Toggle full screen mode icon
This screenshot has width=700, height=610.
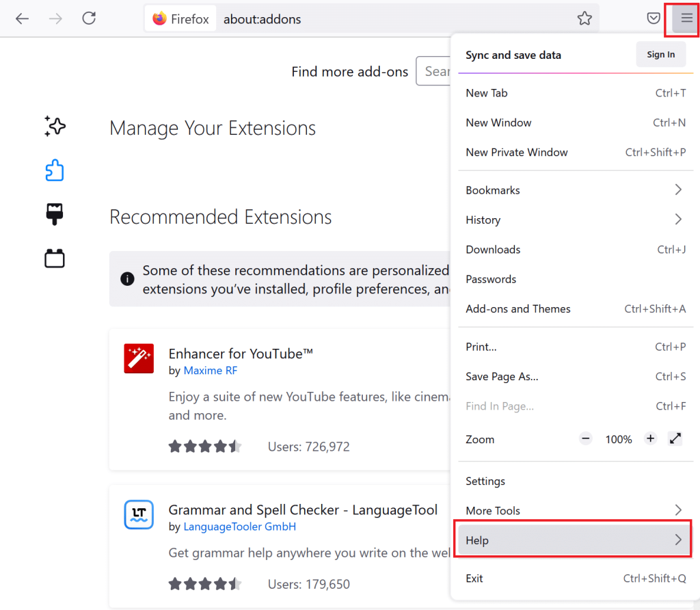pyautogui.click(x=675, y=439)
